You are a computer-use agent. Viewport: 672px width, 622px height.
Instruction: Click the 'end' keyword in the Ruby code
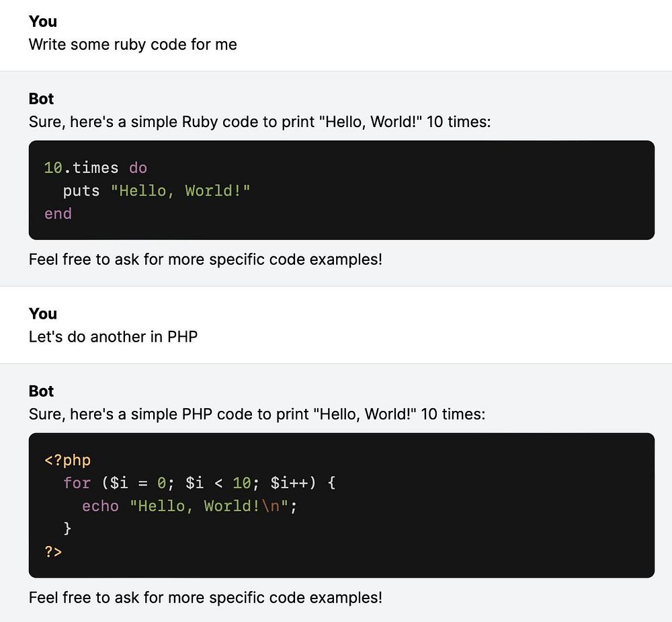coord(58,214)
